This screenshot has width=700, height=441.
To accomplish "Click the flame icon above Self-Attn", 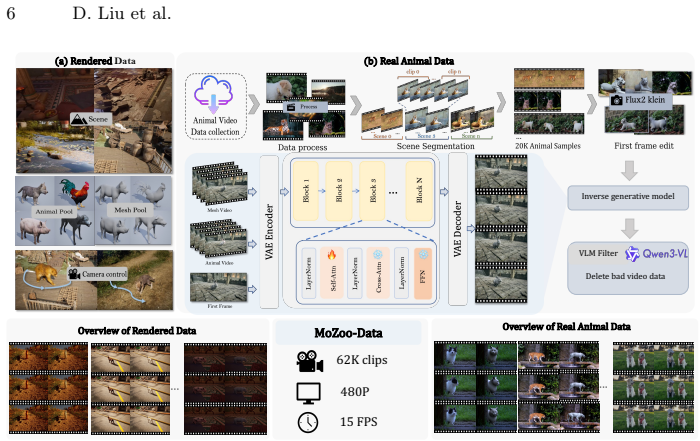I will tap(331, 254).
